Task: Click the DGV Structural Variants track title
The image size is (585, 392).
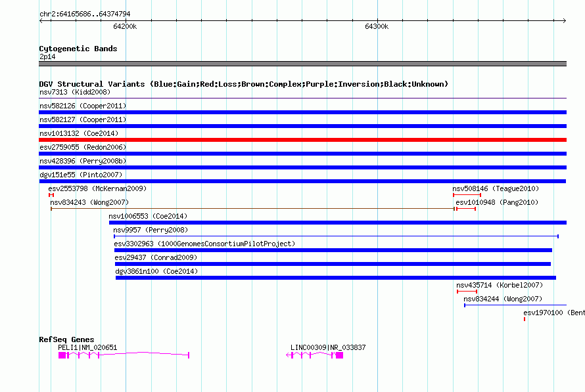Action: (244, 84)
